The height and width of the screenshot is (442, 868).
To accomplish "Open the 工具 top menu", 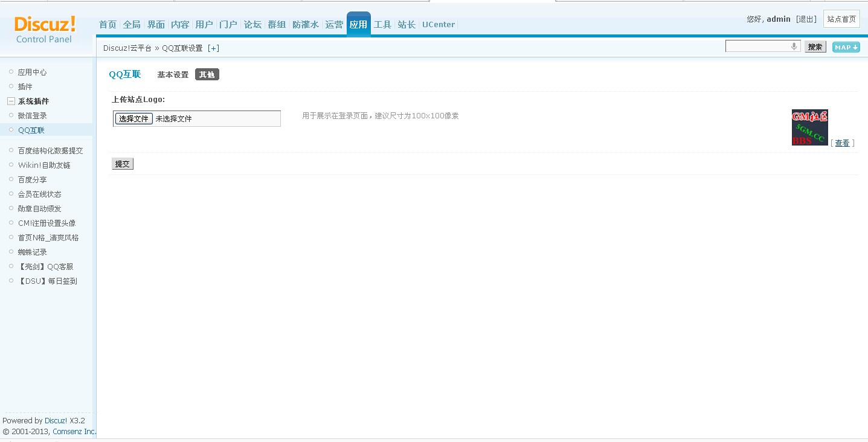I will (x=383, y=25).
